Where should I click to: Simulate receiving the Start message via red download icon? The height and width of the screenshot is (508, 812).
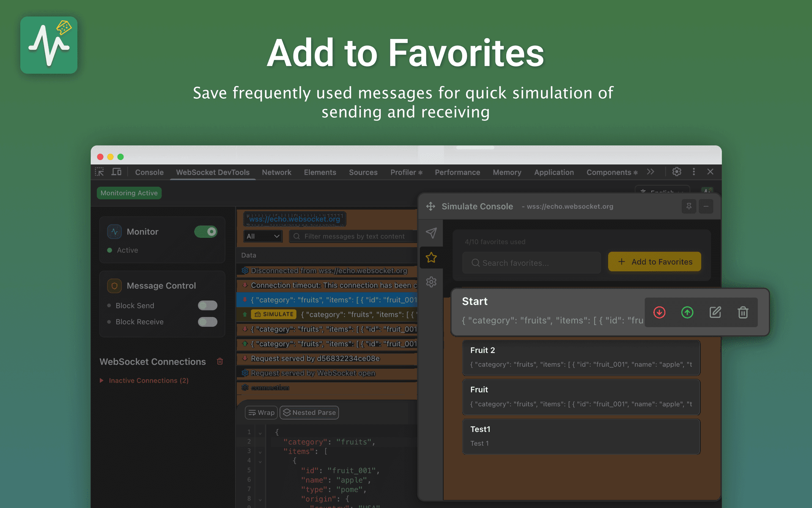(659, 313)
